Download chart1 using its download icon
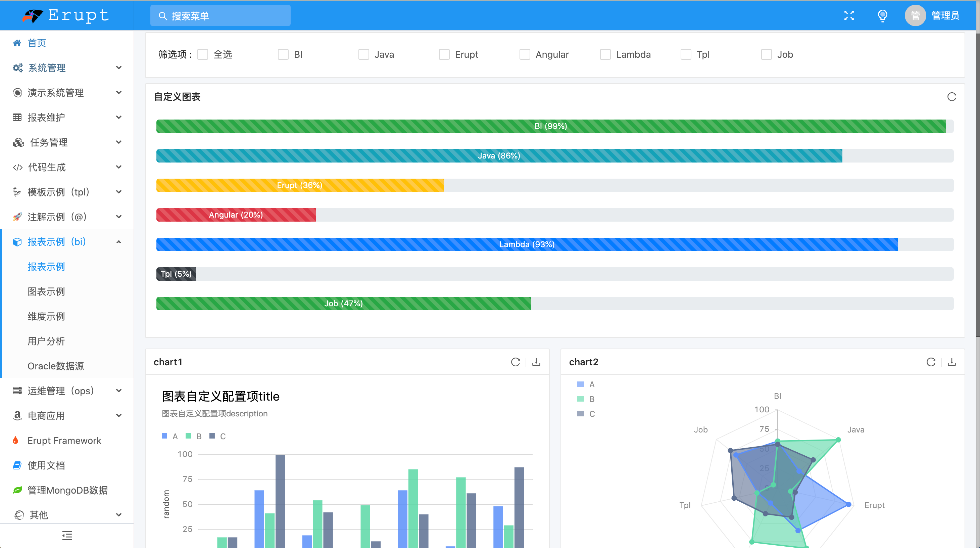The height and width of the screenshot is (548, 980). [536, 362]
